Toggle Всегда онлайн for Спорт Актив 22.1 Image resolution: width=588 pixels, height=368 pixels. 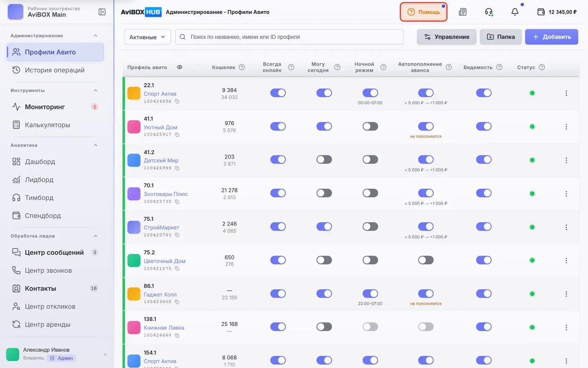278,93
